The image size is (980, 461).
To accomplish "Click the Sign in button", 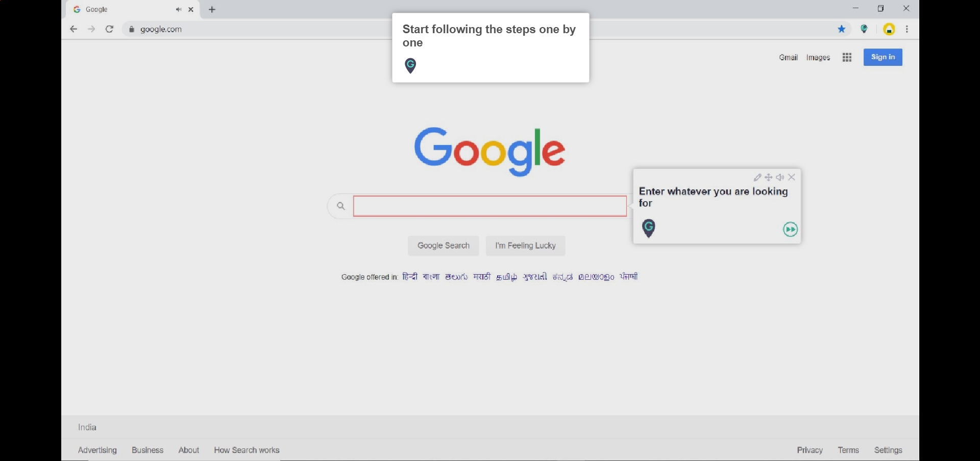I will click(x=883, y=57).
